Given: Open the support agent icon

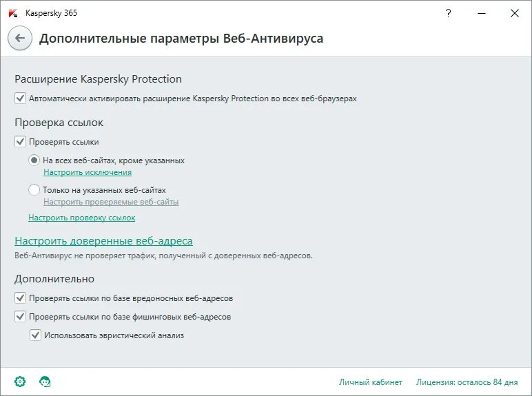Looking at the screenshot, I should 45,382.
